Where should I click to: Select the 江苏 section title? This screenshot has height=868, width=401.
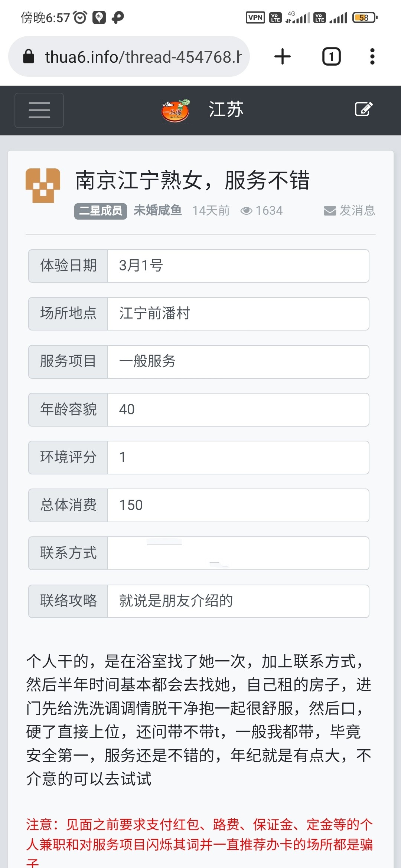pos(226,109)
